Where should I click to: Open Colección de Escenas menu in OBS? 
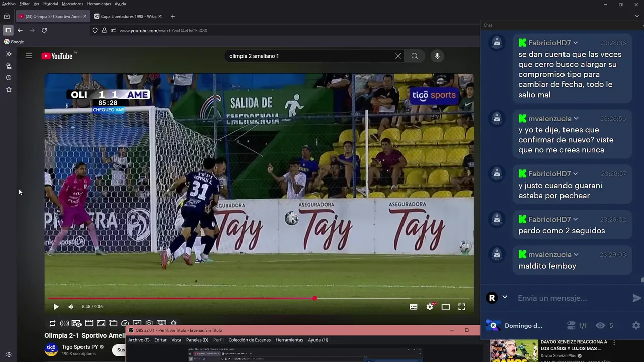(x=250, y=340)
